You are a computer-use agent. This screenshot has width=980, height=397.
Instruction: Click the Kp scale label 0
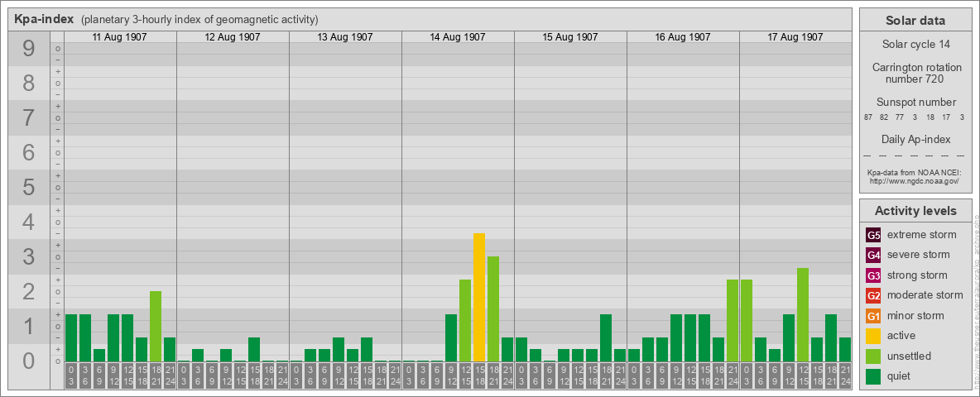tap(29, 361)
